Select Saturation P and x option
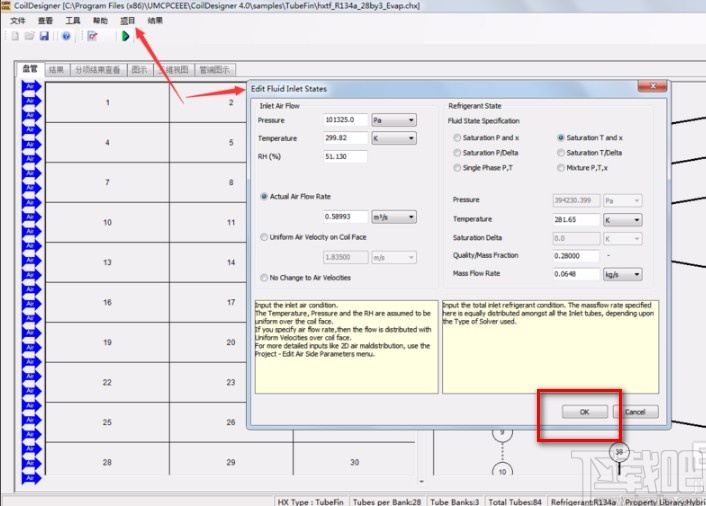Viewport: 706px width, 506px height. point(458,138)
